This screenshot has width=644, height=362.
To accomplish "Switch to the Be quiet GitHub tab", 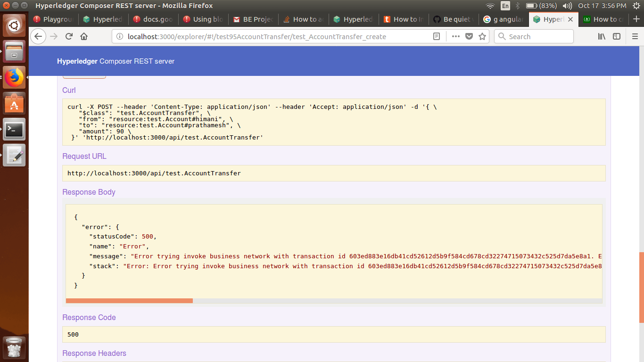I will pos(453,19).
